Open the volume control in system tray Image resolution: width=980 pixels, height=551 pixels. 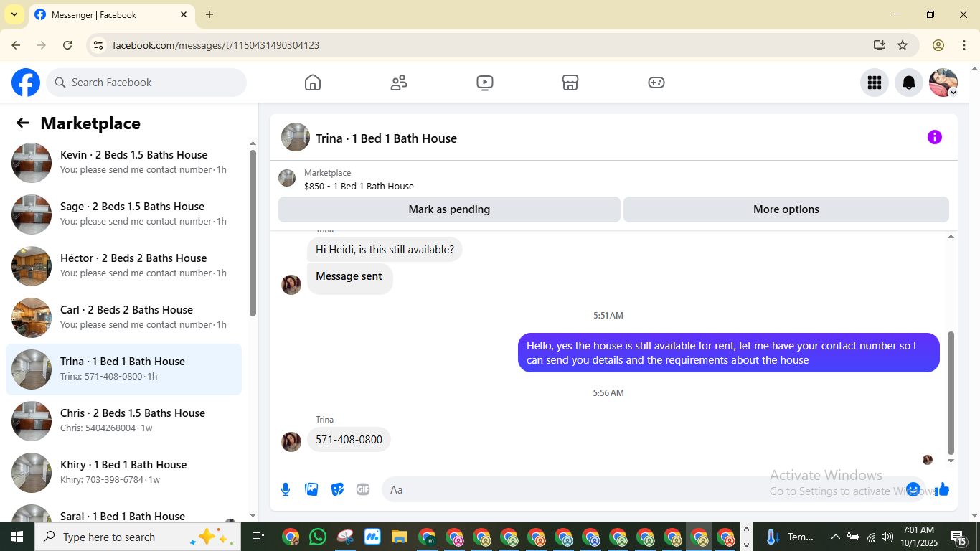tap(887, 537)
